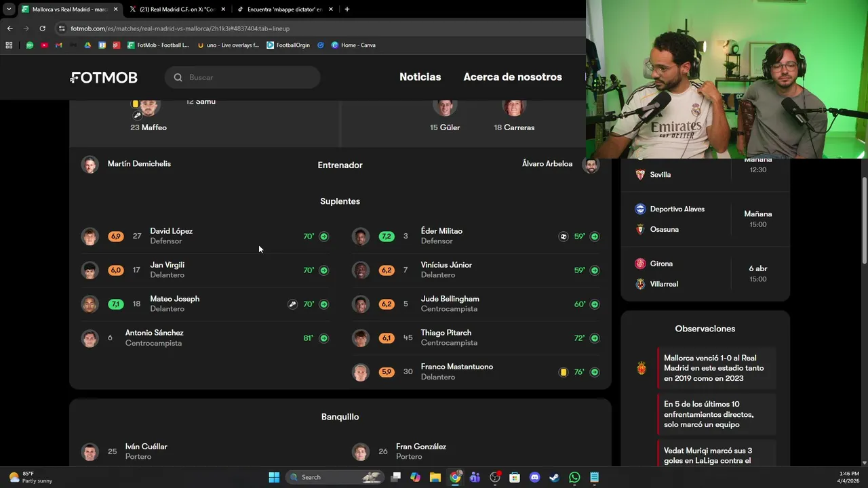Switch to the Real Madrid C.F. on X tab
The height and width of the screenshot is (488, 868).
(x=176, y=9)
